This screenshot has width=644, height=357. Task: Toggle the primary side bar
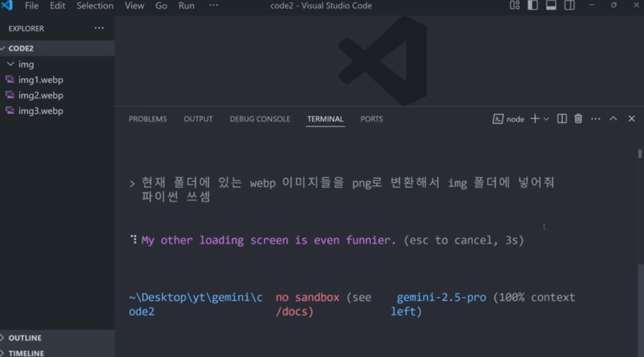click(533, 6)
